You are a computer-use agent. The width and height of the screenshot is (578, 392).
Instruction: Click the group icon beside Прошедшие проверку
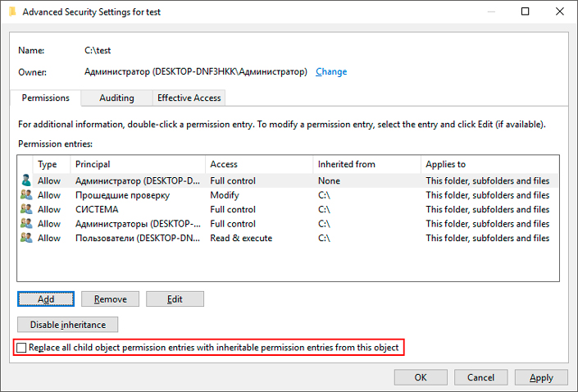pos(26,194)
